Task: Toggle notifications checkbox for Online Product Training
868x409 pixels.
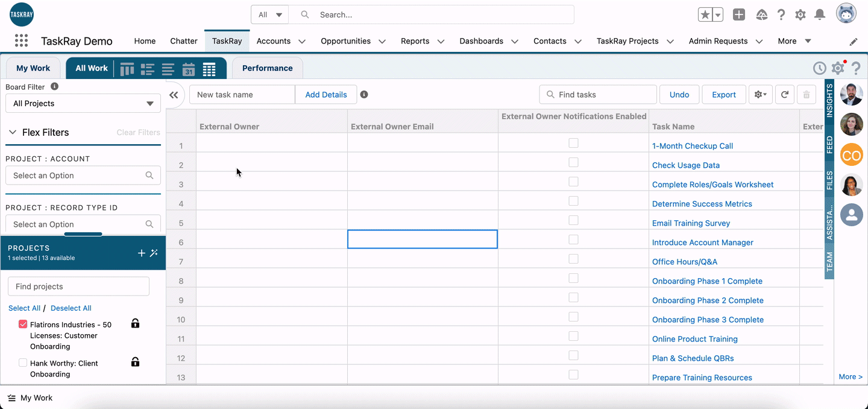Action: pos(573,336)
